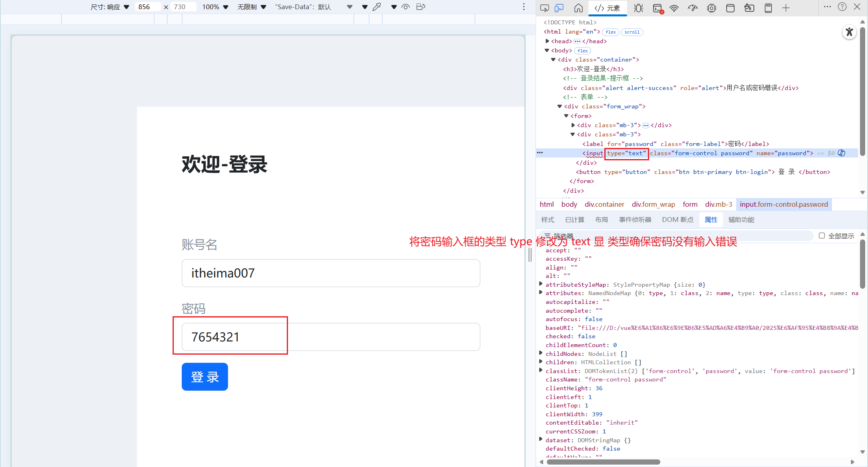
Task: Click the DevTools help question icon
Action: pyautogui.click(x=842, y=7)
